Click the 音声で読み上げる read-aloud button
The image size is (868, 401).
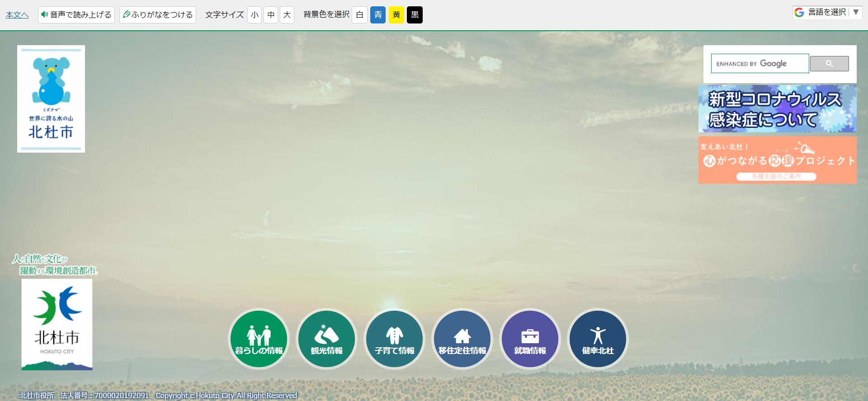76,15
